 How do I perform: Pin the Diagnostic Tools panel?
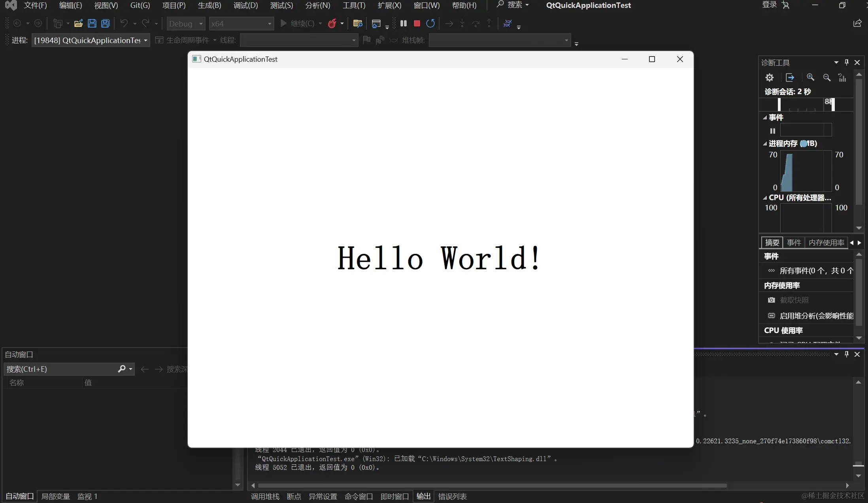[847, 62]
